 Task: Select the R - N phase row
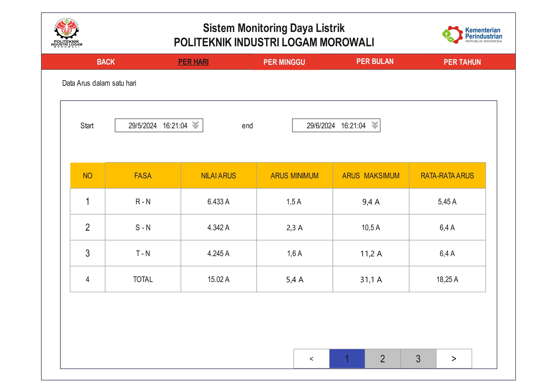click(x=143, y=201)
